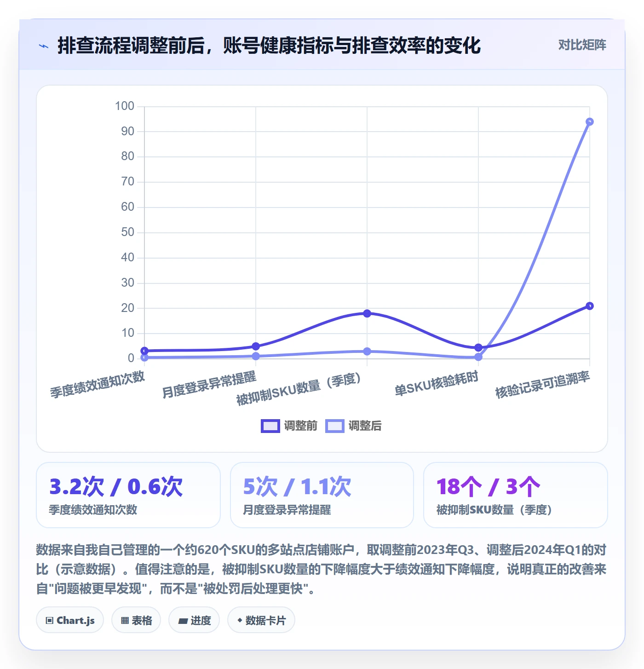Image resolution: width=644 pixels, height=669 pixels.
Task: Click the 调整前 point at 季度绩效通知次数
Action: coord(144,351)
